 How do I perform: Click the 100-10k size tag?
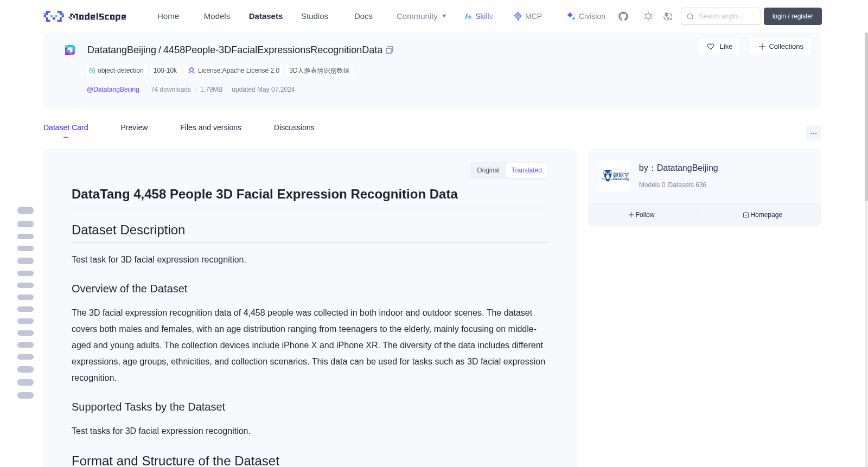click(x=165, y=71)
